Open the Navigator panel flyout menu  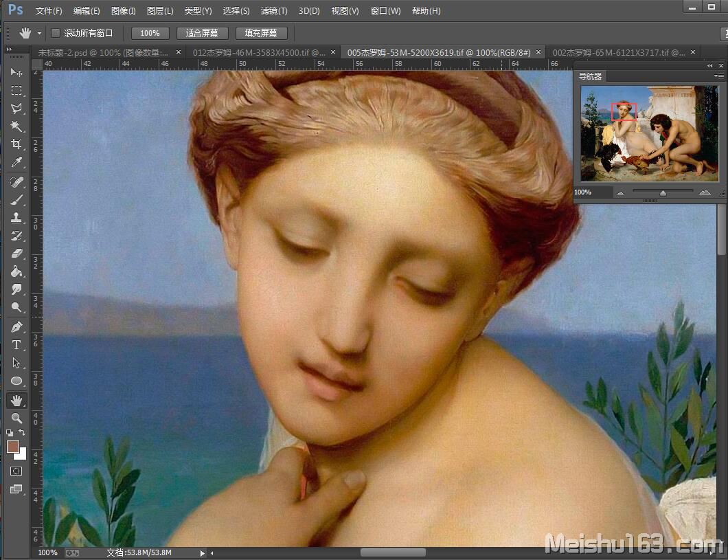(718, 76)
